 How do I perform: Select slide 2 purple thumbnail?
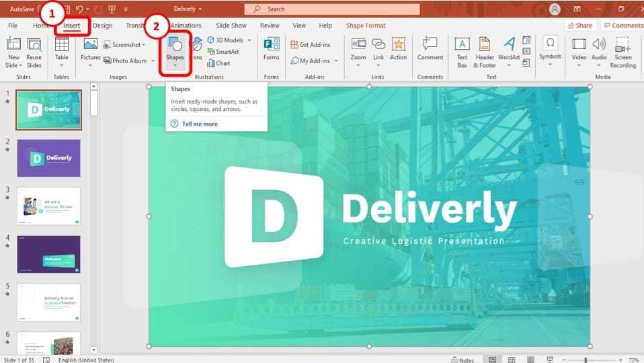48,158
